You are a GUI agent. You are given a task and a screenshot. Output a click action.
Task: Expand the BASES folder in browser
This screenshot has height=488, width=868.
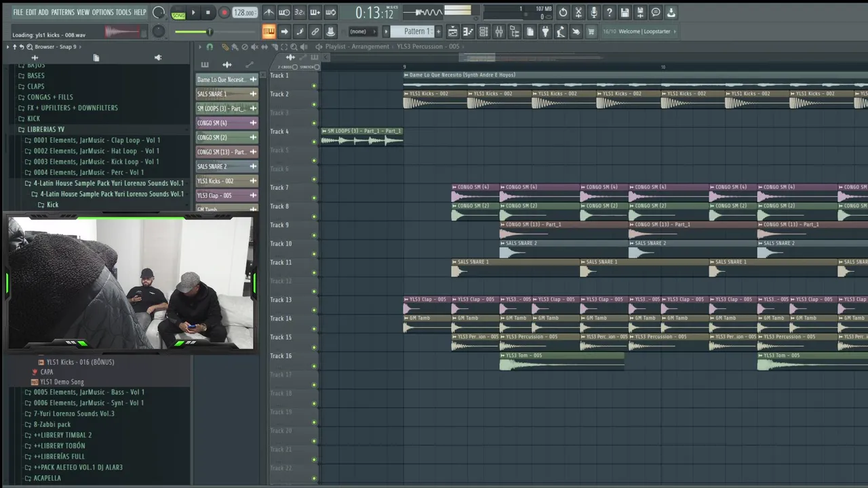tap(36, 76)
